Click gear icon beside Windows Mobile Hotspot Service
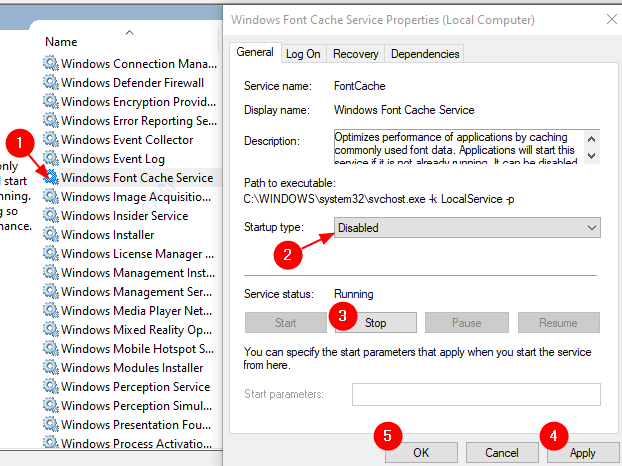This screenshot has height=466, width=622. pyautogui.click(x=51, y=349)
